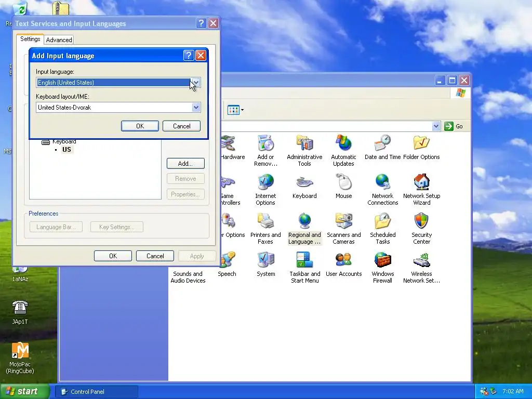Image resolution: width=532 pixels, height=399 pixels.
Task: Maximize the Control Panel window
Action: pos(452,81)
